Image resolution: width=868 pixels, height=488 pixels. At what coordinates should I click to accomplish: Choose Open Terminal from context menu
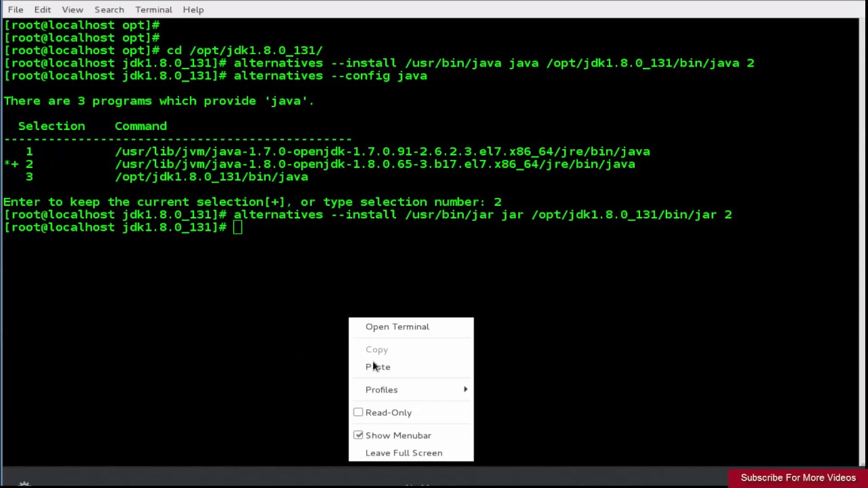point(411,327)
